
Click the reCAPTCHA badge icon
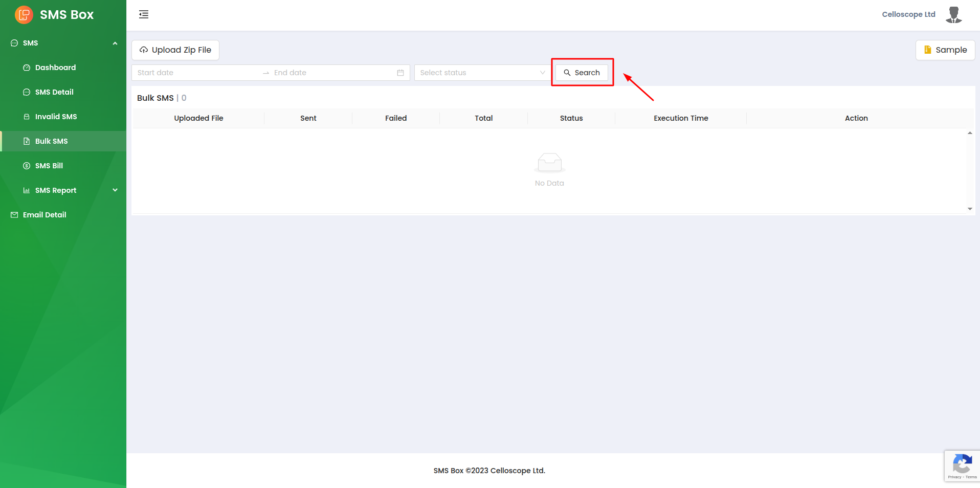pyautogui.click(x=962, y=465)
